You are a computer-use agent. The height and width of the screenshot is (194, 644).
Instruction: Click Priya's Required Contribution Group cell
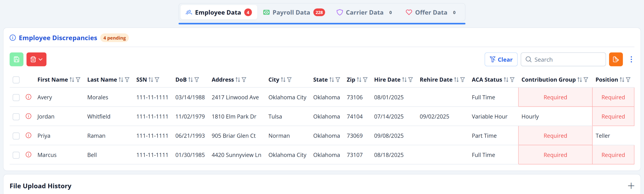coord(555,136)
